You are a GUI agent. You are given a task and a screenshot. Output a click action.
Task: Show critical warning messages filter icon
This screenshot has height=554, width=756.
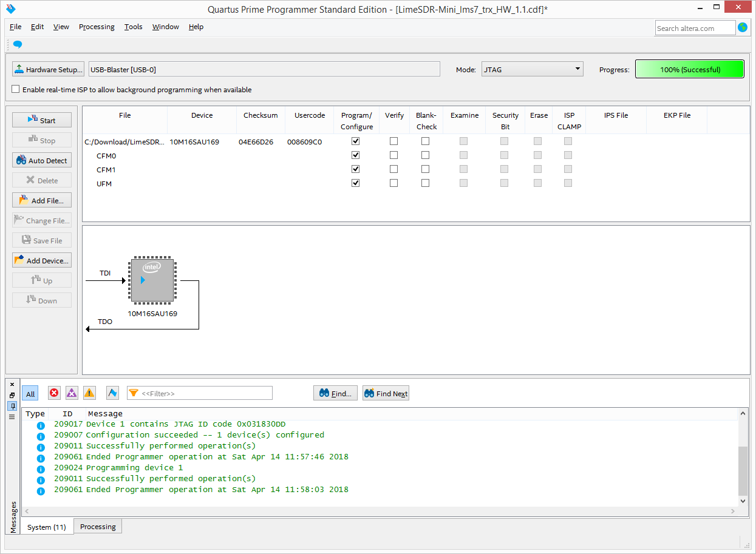tap(72, 393)
